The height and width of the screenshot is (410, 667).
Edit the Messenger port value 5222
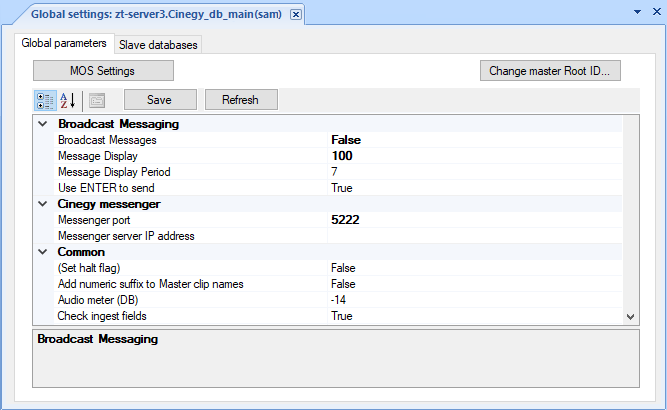point(475,220)
